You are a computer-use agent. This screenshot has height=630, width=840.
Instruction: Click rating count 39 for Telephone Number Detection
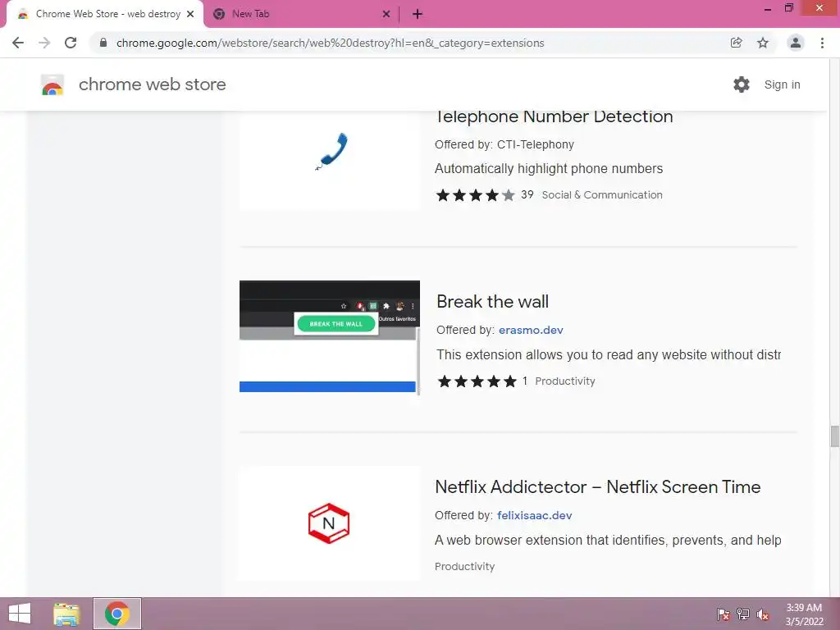coord(527,194)
